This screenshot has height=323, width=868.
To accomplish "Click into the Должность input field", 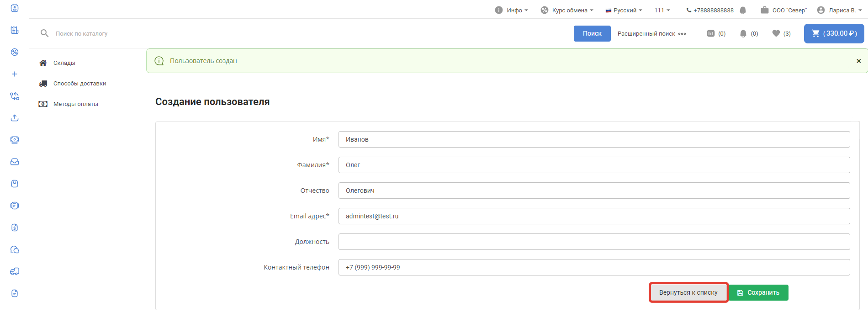I will (594, 242).
